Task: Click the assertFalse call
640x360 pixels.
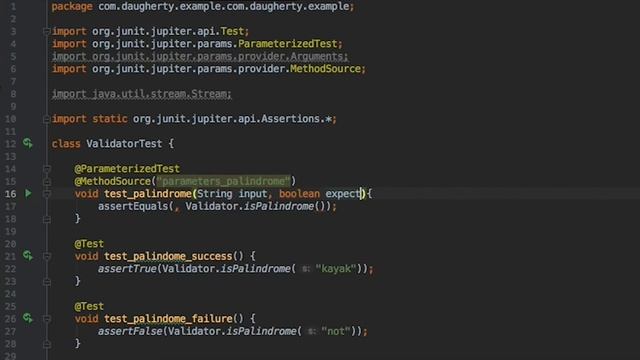Action: click(x=130, y=331)
